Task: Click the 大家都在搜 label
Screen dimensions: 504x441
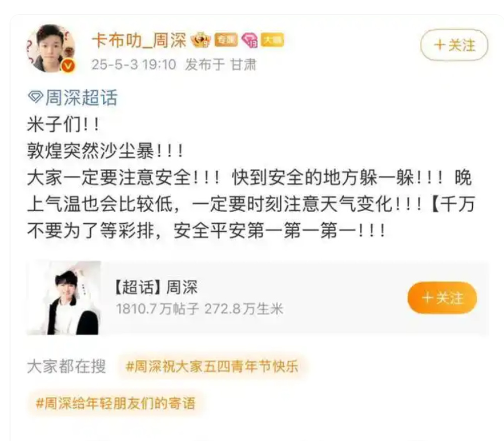Action: pyautogui.click(x=67, y=366)
